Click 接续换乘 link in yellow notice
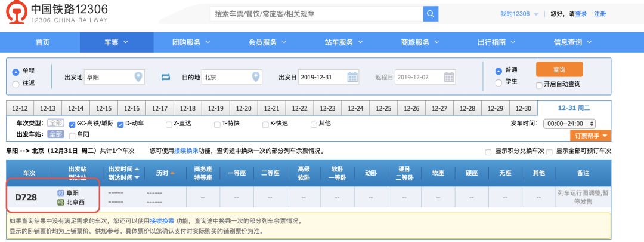644x242 pixels. (x=162, y=221)
